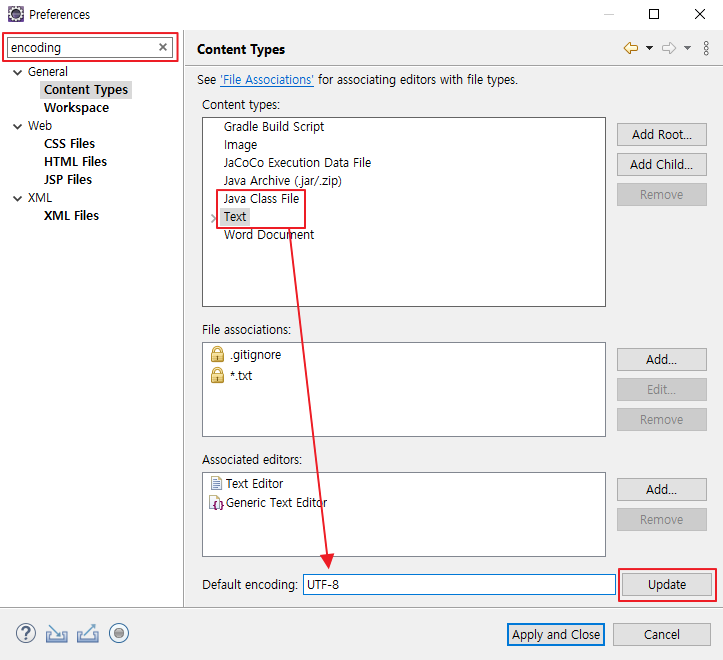The height and width of the screenshot is (660, 723).
Task: Open forward navigation history dropdown
Action: (x=687, y=48)
